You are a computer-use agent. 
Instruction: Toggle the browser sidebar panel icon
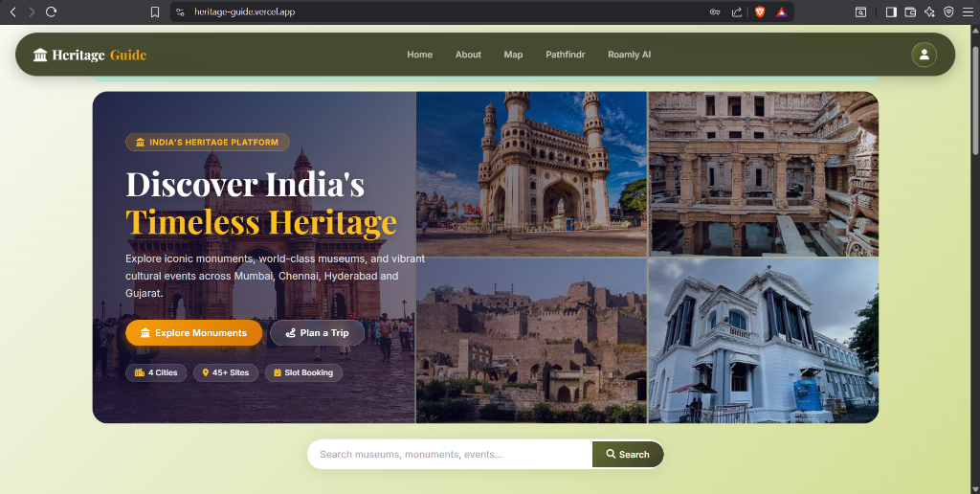pyautogui.click(x=891, y=11)
